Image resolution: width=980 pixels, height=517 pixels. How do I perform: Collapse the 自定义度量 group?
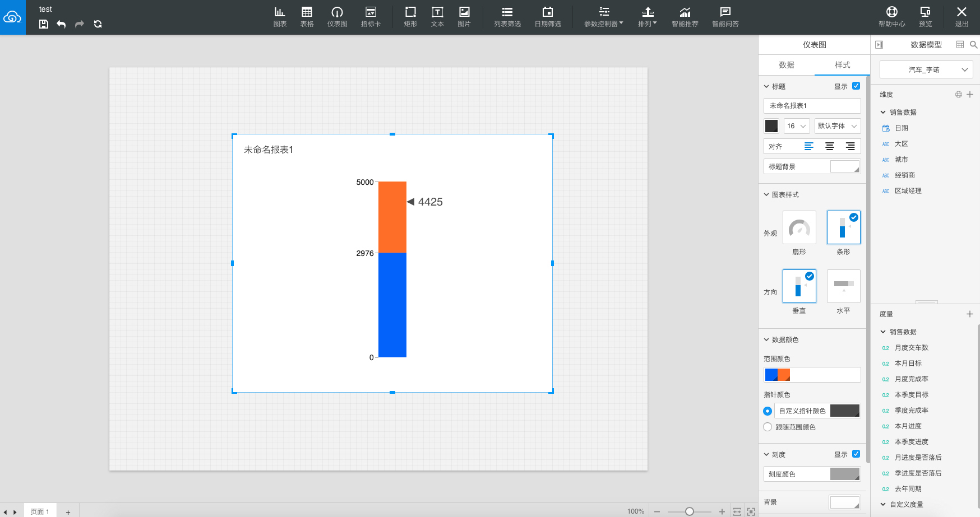click(883, 504)
